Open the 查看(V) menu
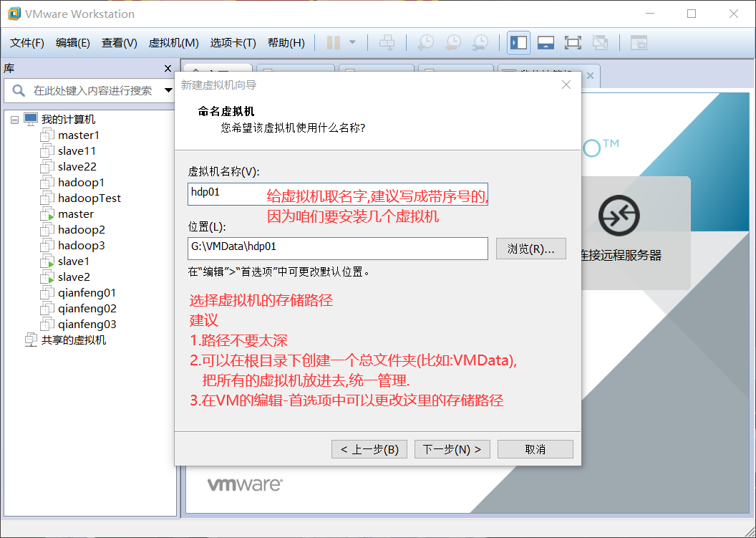The width and height of the screenshot is (756, 538). click(119, 43)
